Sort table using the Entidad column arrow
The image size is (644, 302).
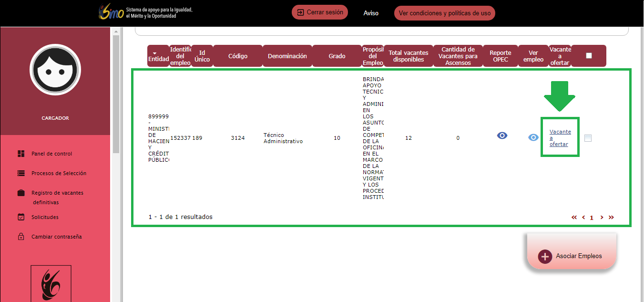pos(154,53)
